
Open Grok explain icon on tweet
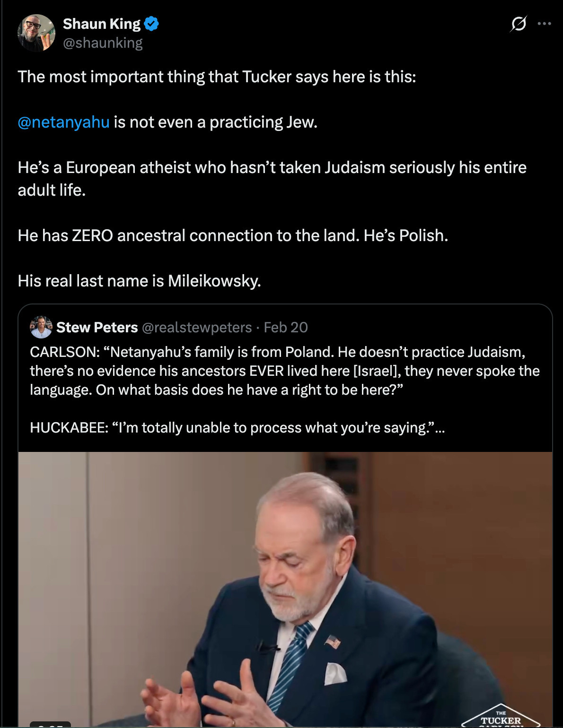click(x=519, y=24)
